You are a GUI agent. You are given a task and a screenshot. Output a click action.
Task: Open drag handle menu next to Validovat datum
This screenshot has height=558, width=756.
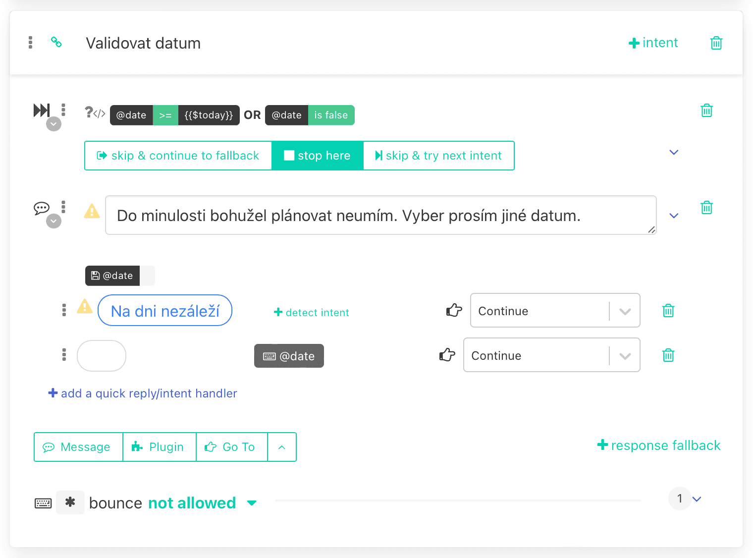[31, 43]
